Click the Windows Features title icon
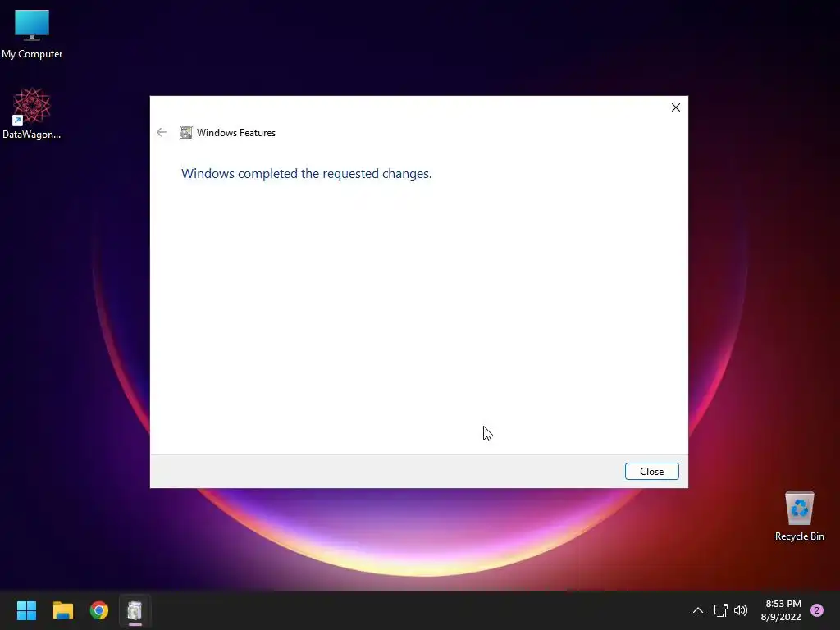The image size is (840, 630). (x=186, y=132)
